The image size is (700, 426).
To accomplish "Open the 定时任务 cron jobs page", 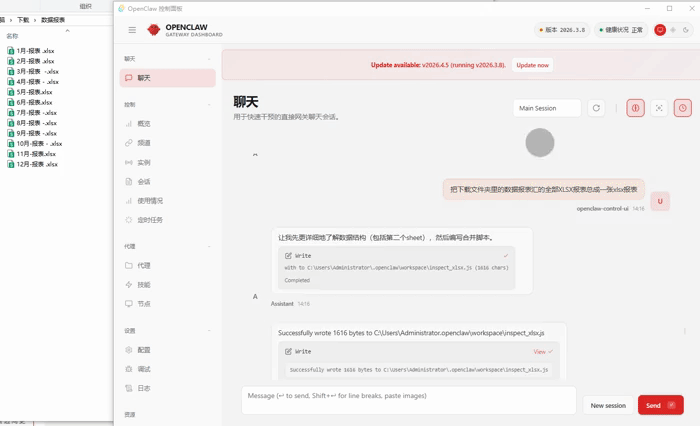I will 167,220.
